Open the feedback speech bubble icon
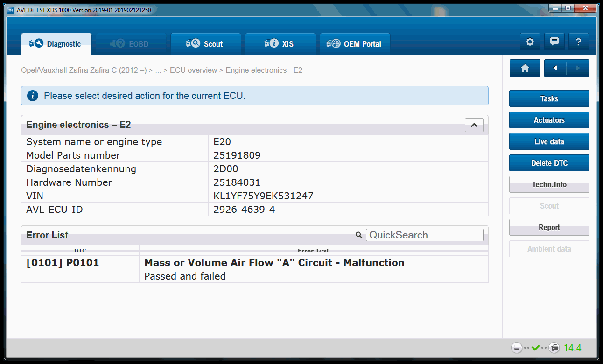603x364 pixels. click(x=554, y=42)
